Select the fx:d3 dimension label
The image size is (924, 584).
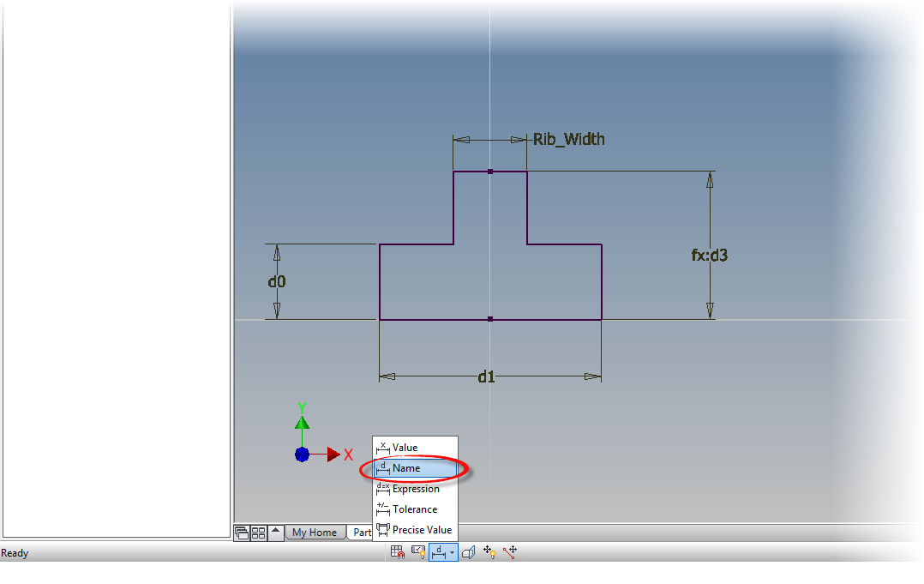[710, 256]
